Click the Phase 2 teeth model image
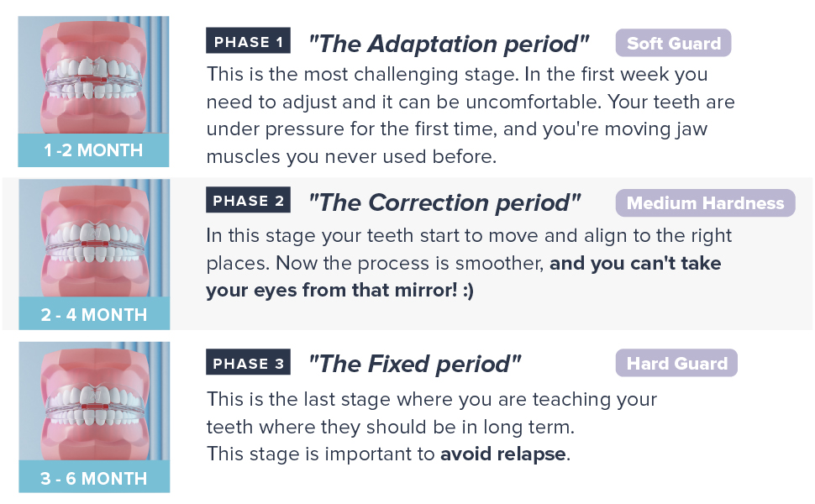Screen dimensions: 815x504 (x=93, y=239)
